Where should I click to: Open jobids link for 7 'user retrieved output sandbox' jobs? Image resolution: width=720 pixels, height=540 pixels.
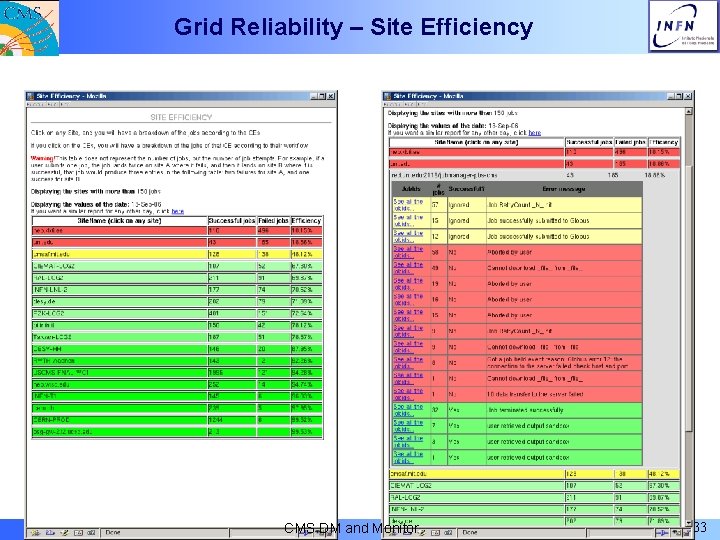click(x=408, y=426)
